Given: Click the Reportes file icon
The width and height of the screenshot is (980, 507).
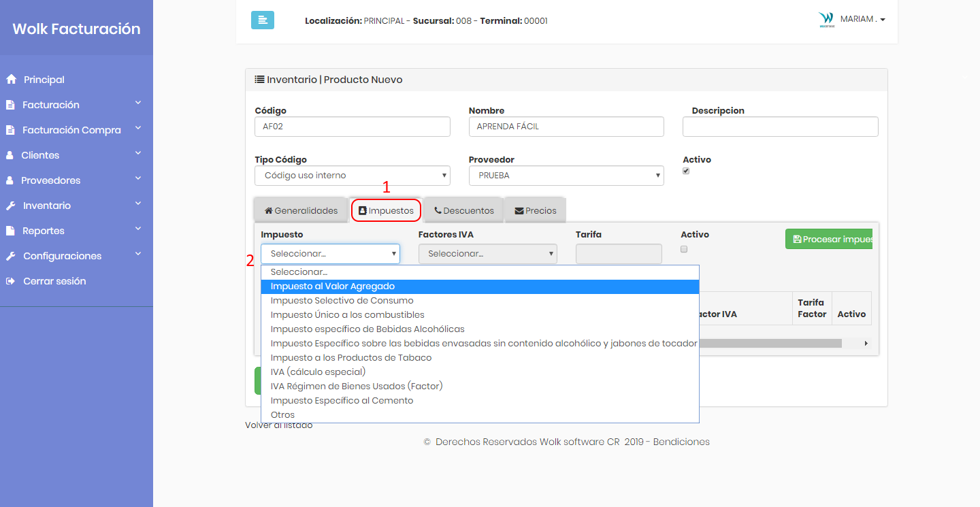Looking at the screenshot, I should [x=10, y=231].
